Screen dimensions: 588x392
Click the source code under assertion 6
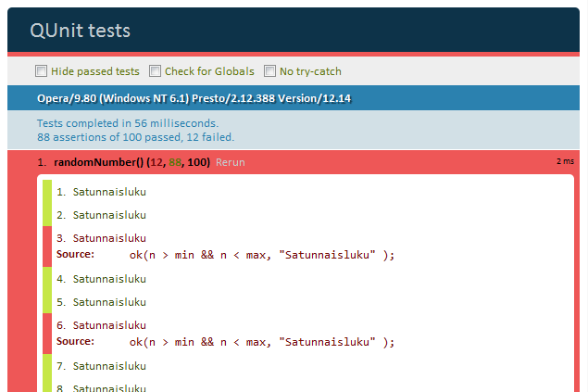point(262,342)
